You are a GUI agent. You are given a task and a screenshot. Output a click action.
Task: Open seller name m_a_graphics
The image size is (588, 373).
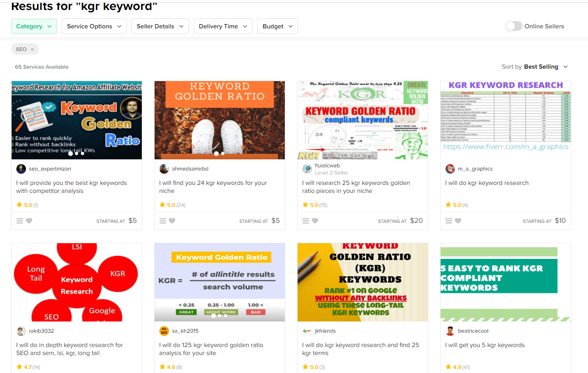pyautogui.click(x=475, y=169)
